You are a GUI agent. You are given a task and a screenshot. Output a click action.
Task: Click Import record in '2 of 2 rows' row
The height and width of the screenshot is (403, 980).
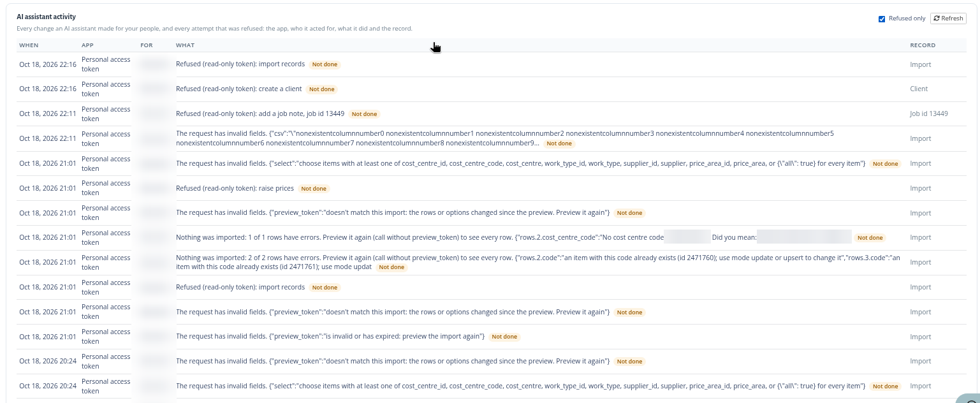[921, 263]
